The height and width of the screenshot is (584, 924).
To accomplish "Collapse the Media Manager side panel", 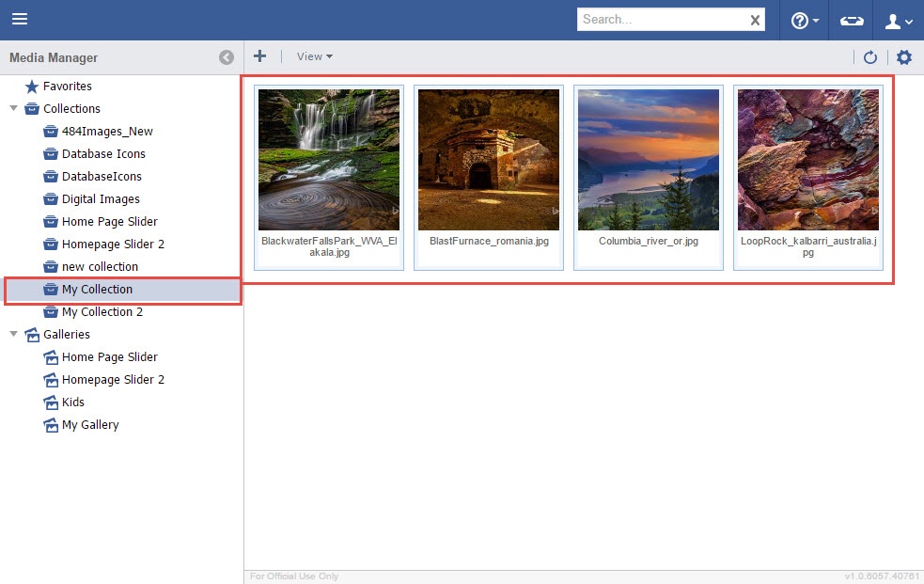I will (x=227, y=57).
